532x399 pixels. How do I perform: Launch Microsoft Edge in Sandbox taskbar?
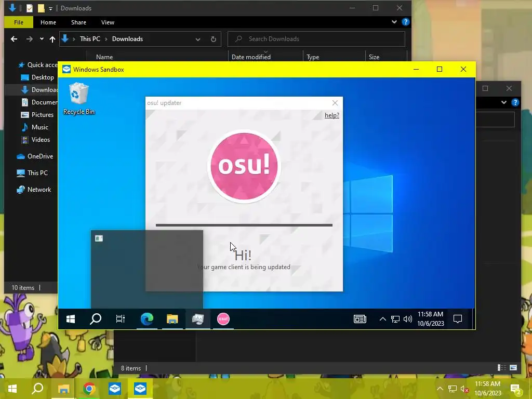pos(147,319)
